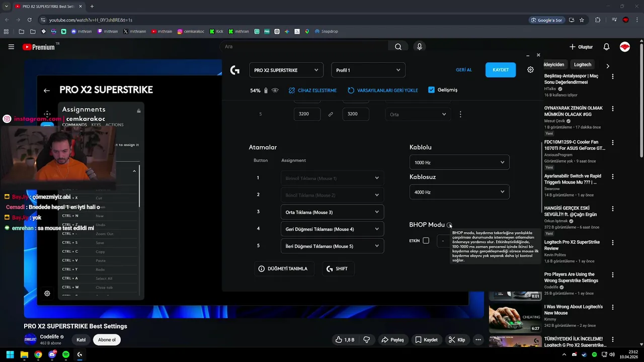Open the Kablosuz 4000 Hz dropdown
The width and height of the screenshot is (644, 362).
(x=459, y=192)
